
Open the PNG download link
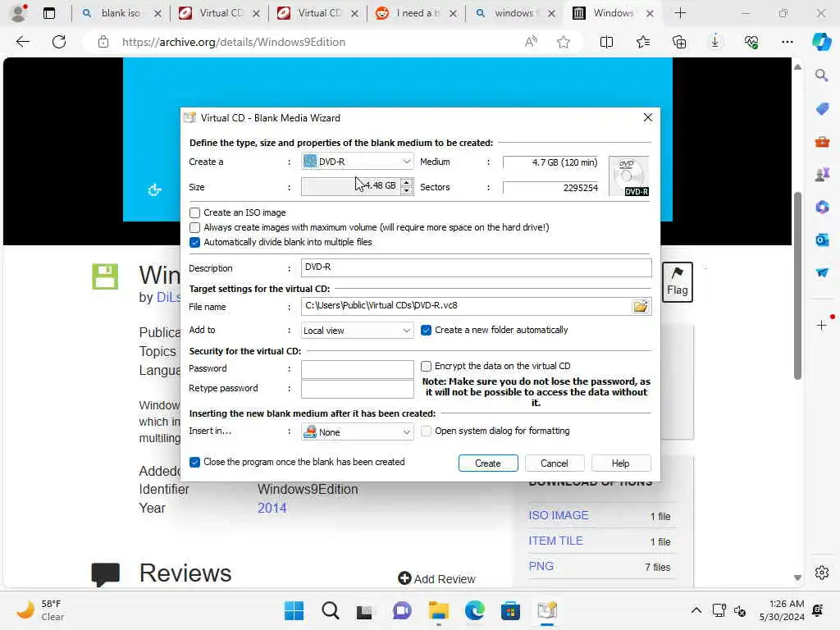point(541,566)
